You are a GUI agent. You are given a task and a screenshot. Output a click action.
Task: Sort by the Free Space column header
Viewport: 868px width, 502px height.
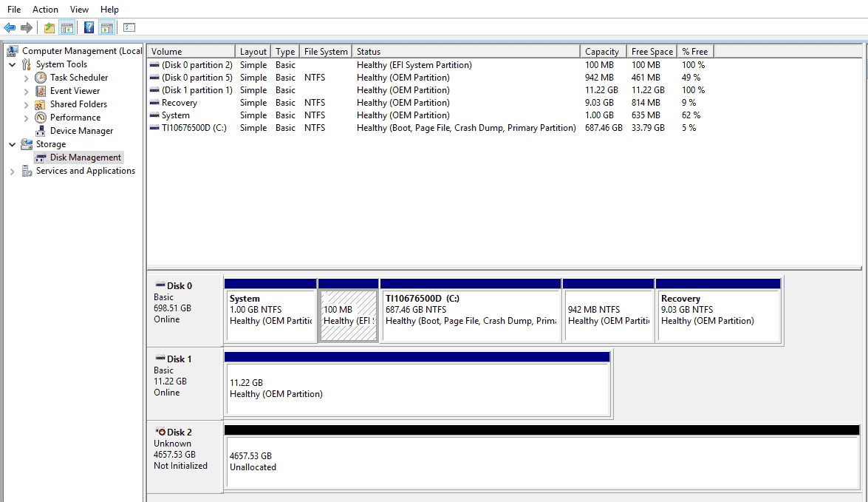[652, 52]
